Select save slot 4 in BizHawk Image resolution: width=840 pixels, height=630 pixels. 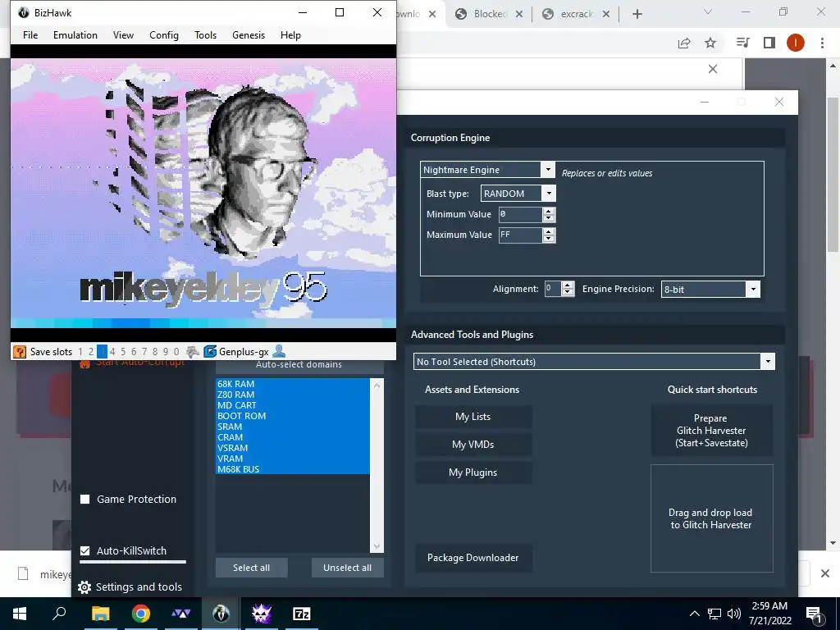[112, 352]
